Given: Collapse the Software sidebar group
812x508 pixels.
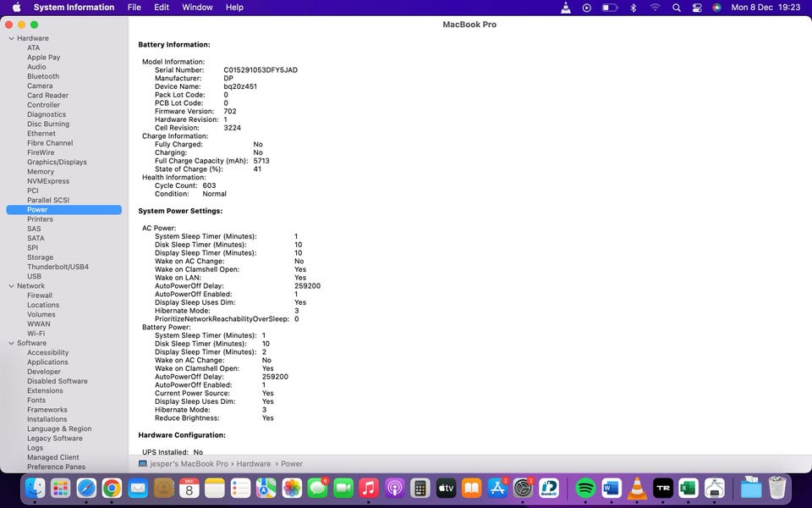Looking at the screenshot, I should 11,343.
